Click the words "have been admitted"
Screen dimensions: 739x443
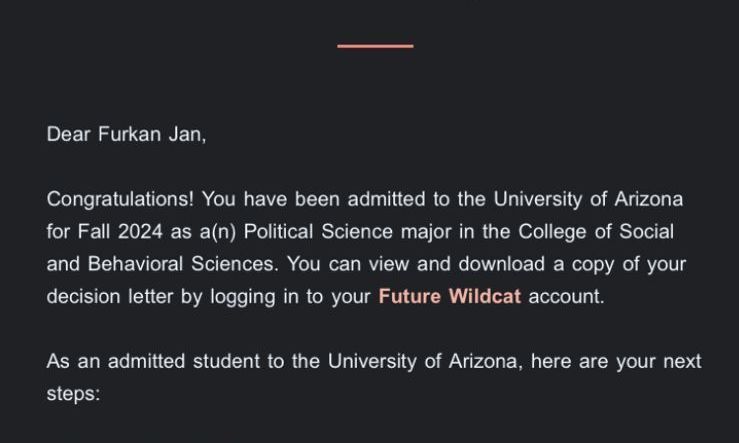[x=321, y=200]
